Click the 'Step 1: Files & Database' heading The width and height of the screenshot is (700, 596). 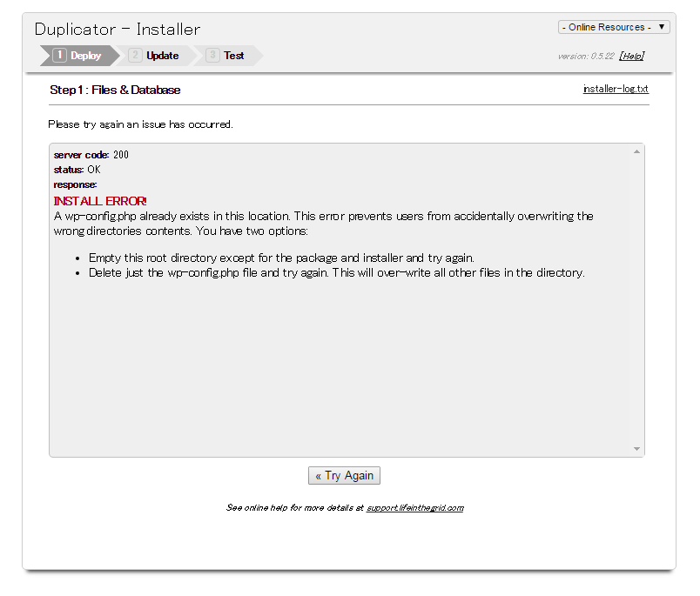115,90
